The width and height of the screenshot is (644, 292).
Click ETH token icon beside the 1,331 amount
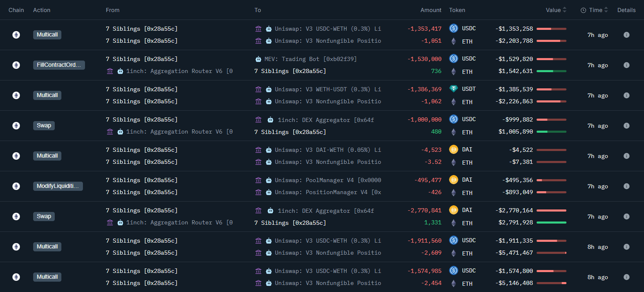point(453,223)
